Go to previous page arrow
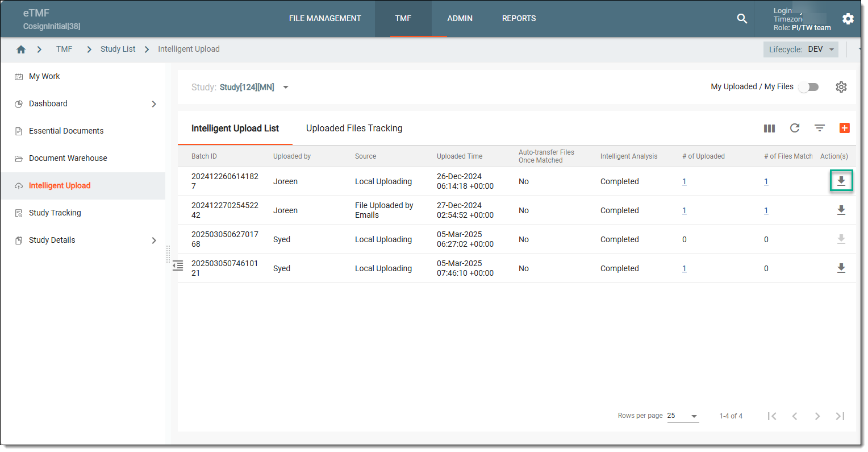This screenshot has width=868, height=452. pos(795,416)
